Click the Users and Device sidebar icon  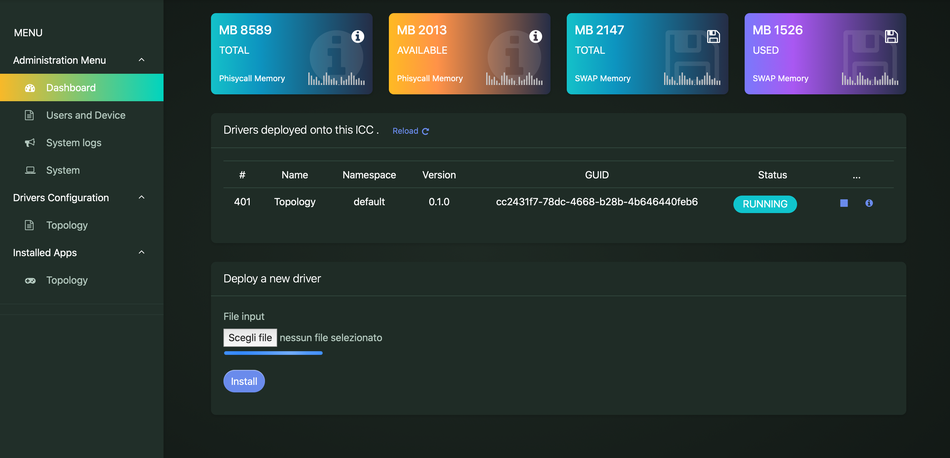[30, 115]
